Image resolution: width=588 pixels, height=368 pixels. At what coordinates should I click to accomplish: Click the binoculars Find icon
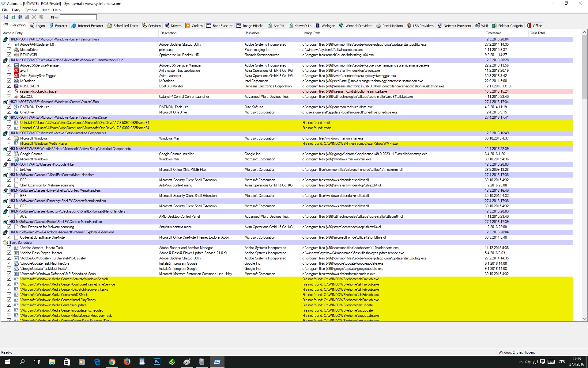[20, 17]
